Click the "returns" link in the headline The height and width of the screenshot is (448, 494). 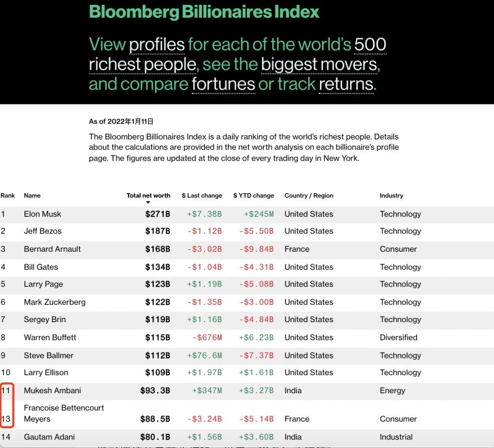tap(346, 84)
